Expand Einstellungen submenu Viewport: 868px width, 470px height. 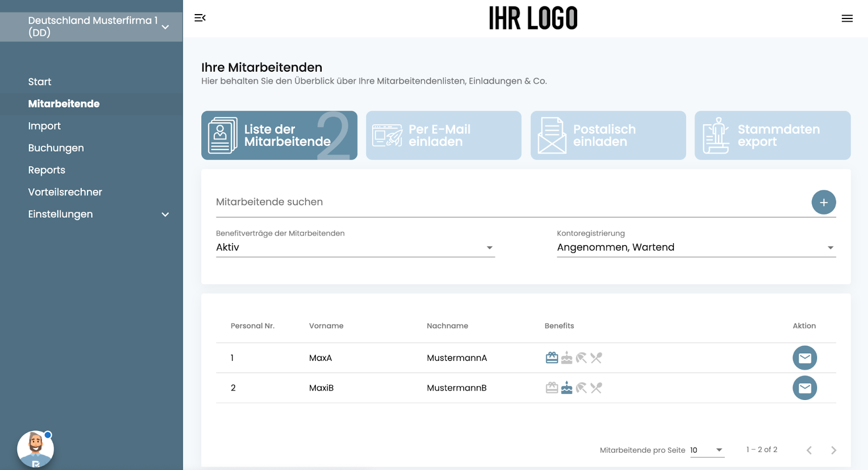98,214
